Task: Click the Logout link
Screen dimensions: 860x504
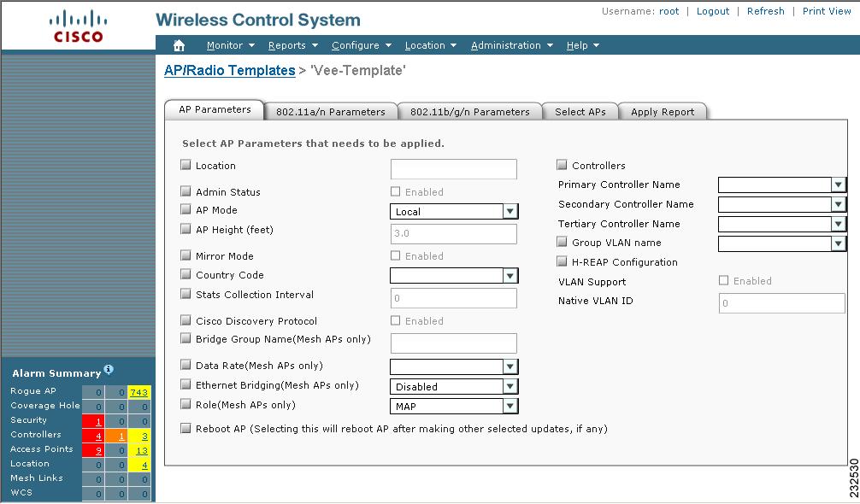Action: click(712, 11)
